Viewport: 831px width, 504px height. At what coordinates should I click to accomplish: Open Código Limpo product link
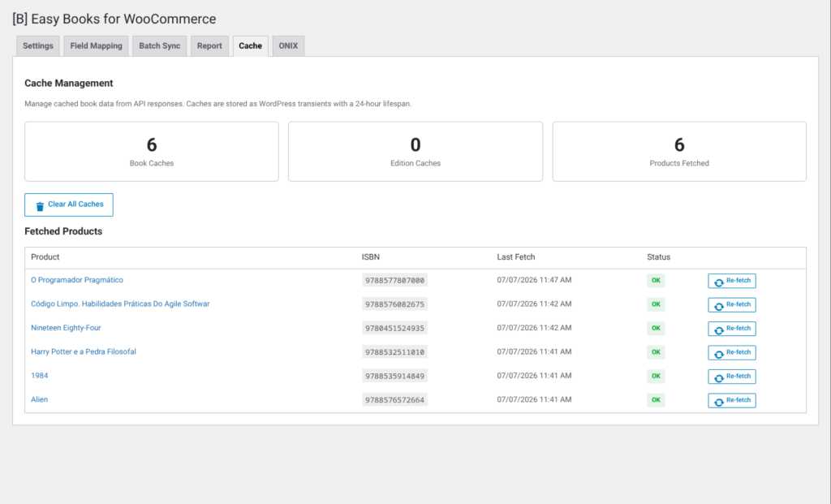tap(120, 304)
